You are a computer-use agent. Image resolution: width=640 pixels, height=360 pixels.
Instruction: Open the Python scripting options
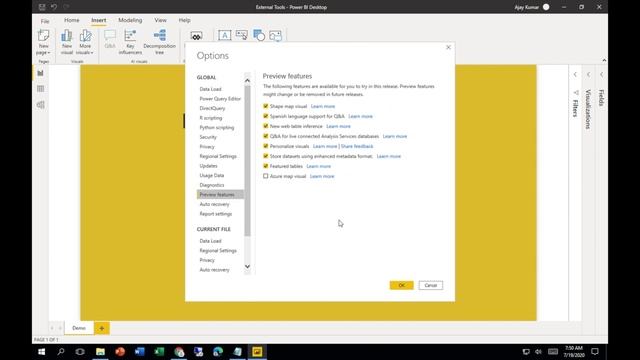[x=217, y=127]
